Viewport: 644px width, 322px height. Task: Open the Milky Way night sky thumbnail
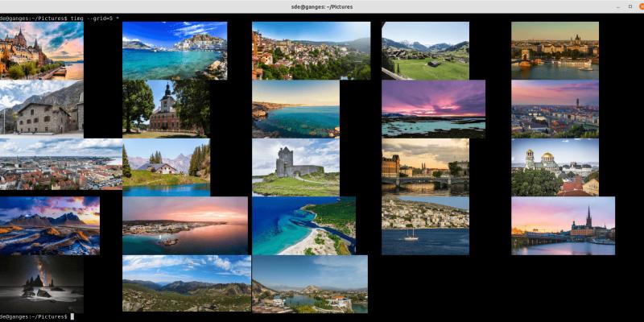[42, 284]
